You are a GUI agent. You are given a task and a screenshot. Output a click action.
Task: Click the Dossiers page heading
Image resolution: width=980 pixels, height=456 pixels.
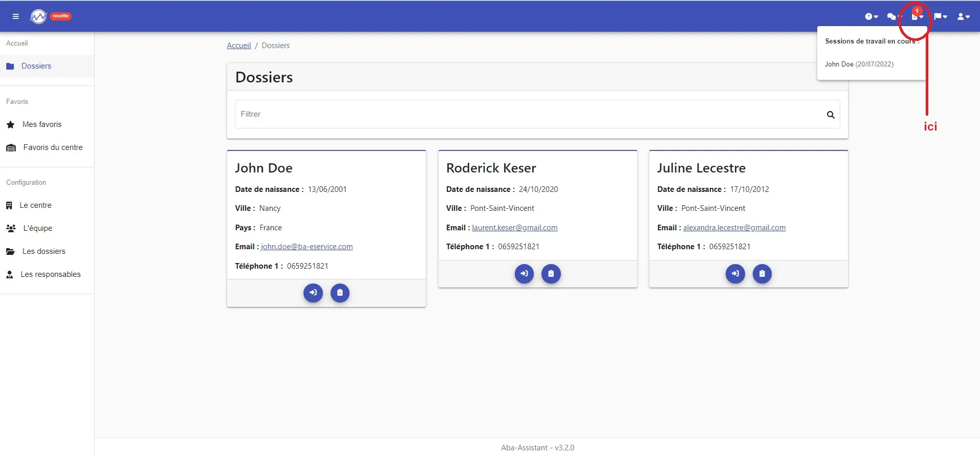tap(264, 77)
